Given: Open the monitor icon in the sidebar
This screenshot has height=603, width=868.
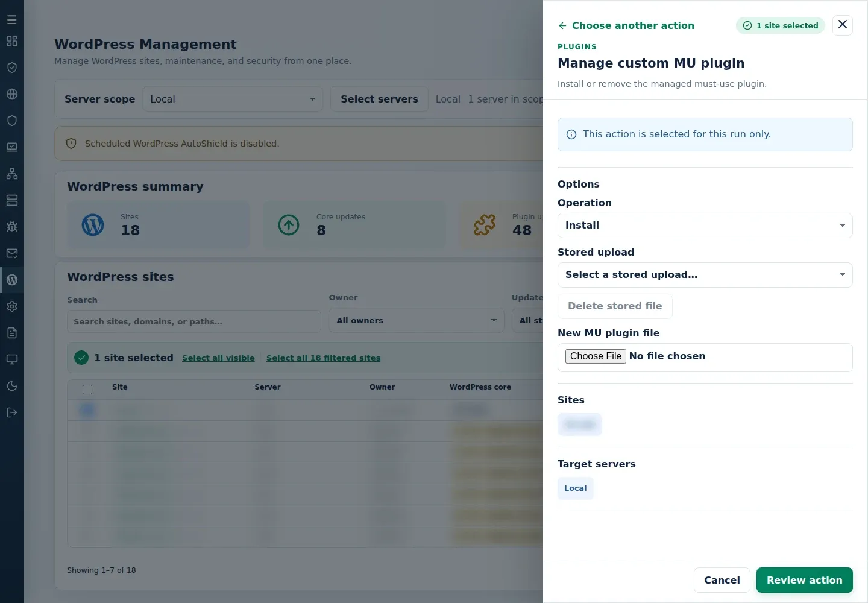Looking at the screenshot, I should [12, 359].
